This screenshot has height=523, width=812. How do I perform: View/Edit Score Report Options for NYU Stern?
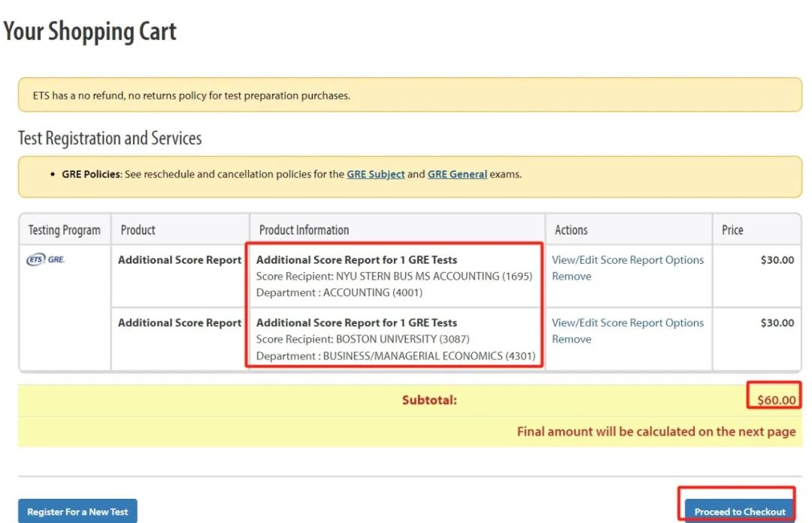(628, 260)
